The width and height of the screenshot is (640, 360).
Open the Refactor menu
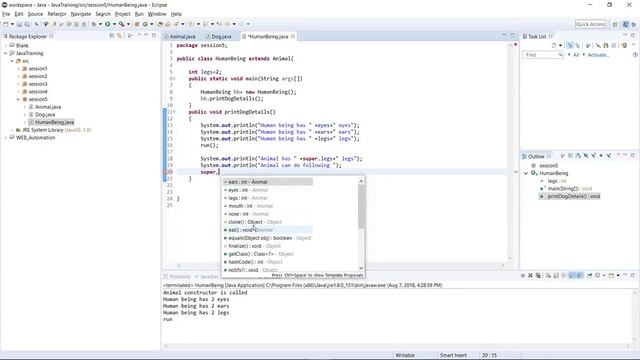57,14
